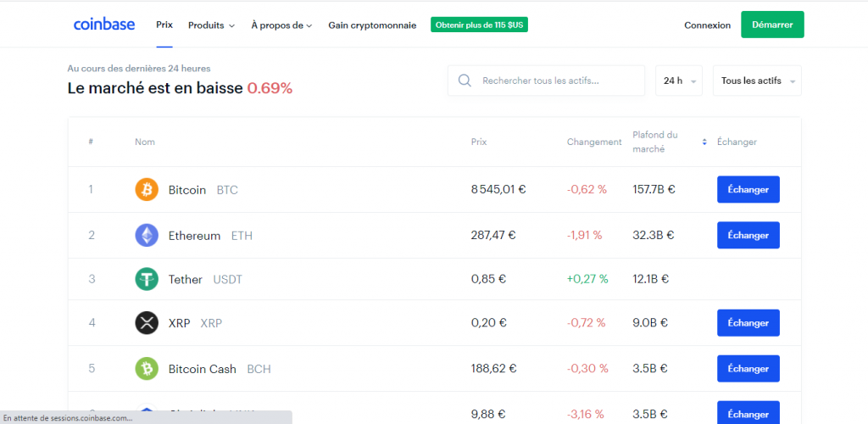This screenshot has width=868, height=424.
Task: Click the BCH ticker label
Action: (259, 369)
